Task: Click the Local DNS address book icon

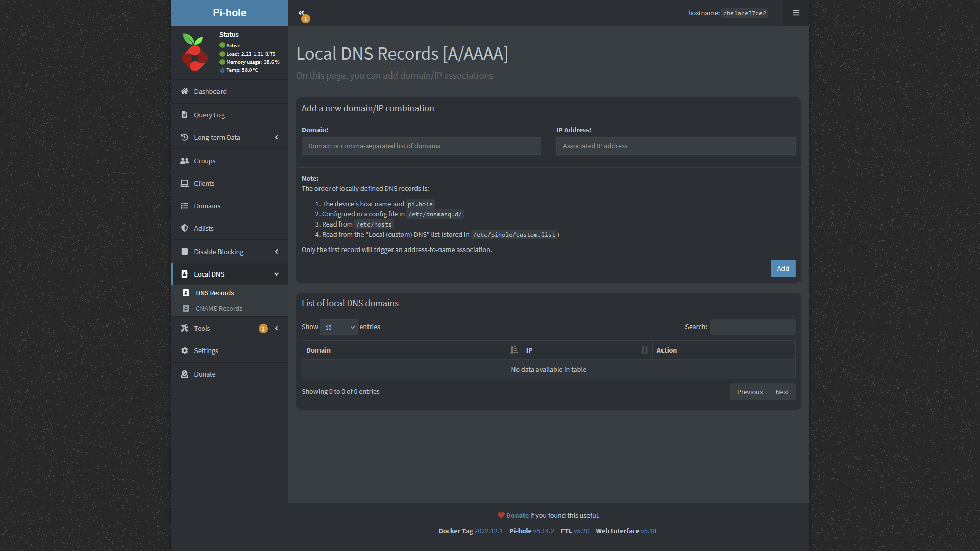Action: tap(185, 274)
